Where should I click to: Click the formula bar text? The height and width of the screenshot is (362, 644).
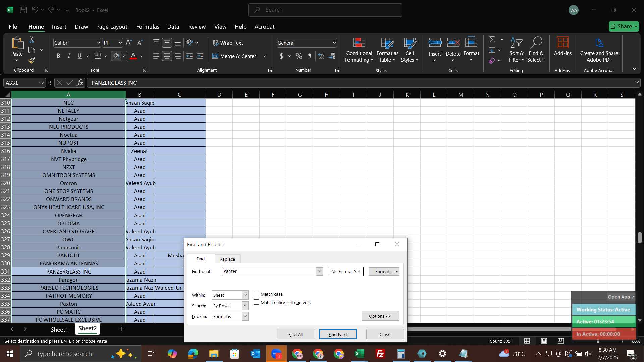point(114,83)
